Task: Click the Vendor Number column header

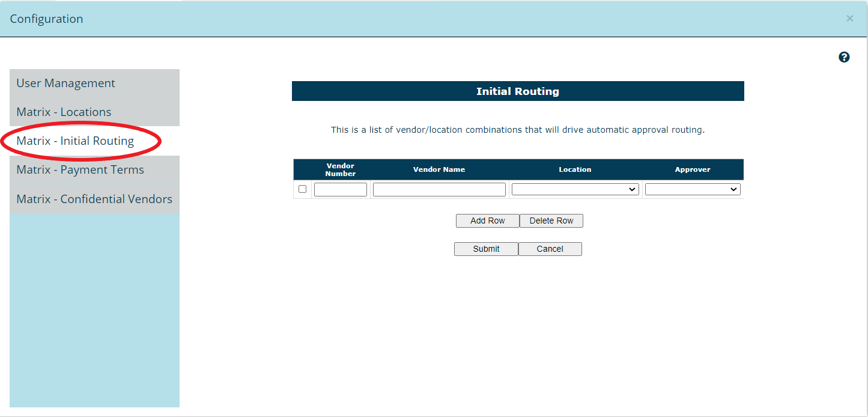Action: coord(341,170)
